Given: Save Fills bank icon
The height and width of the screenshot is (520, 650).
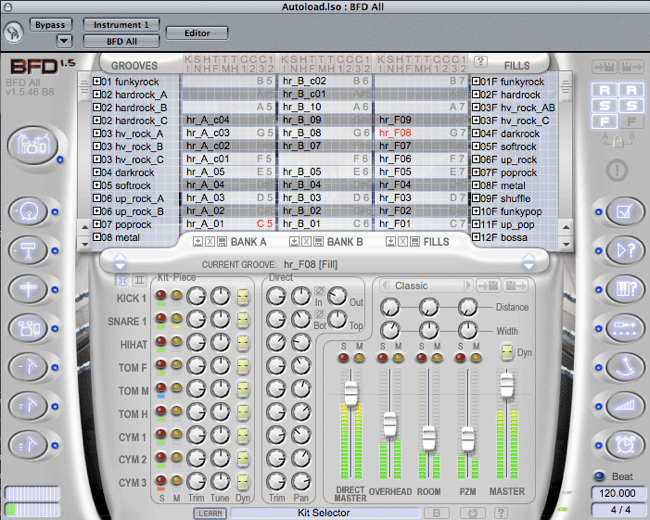Looking at the screenshot, I should click(415, 242).
